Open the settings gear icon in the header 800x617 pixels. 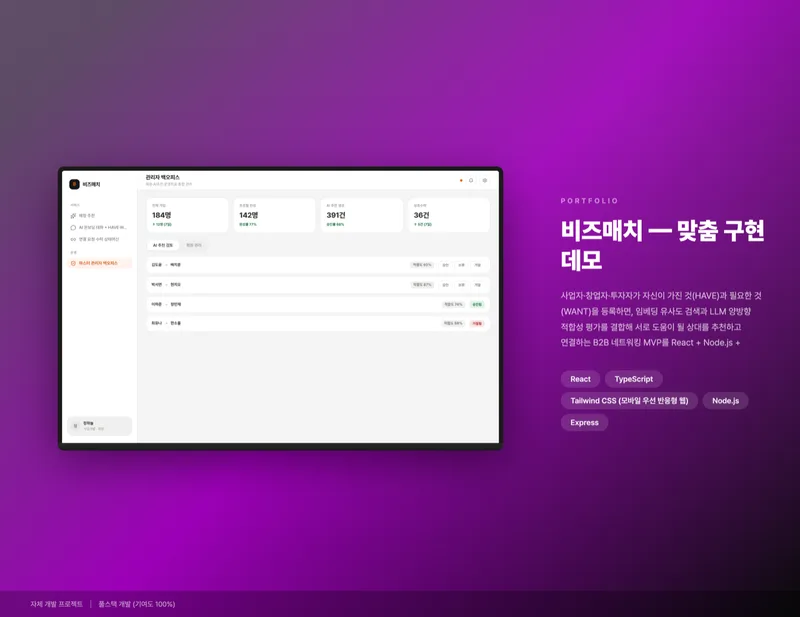click(485, 180)
